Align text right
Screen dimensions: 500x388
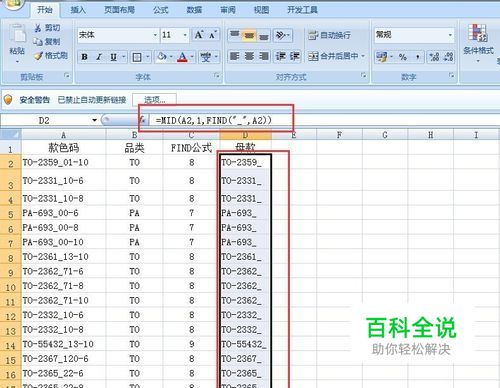point(263,56)
